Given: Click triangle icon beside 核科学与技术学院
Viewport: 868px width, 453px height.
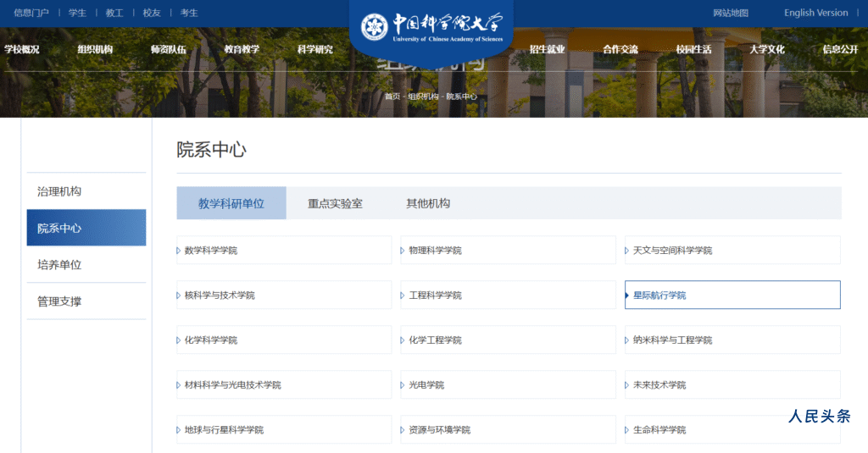Looking at the screenshot, I should [x=178, y=296].
